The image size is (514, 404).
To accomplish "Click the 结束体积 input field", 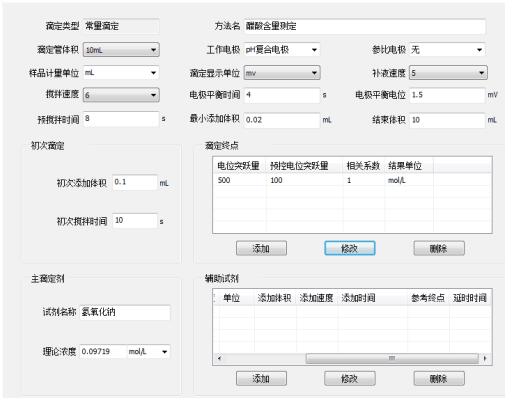I will (x=447, y=120).
